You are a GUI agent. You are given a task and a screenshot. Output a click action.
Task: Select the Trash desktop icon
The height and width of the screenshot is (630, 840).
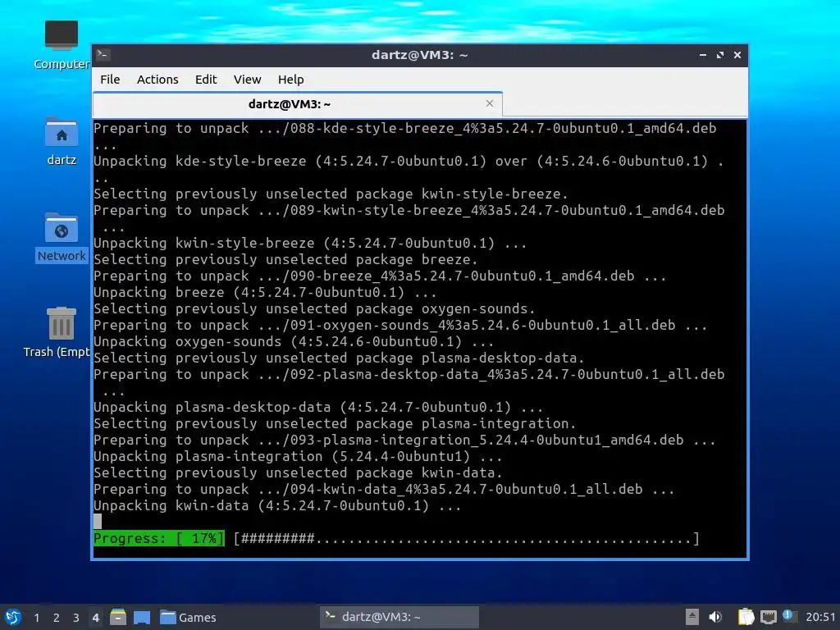coord(57,332)
